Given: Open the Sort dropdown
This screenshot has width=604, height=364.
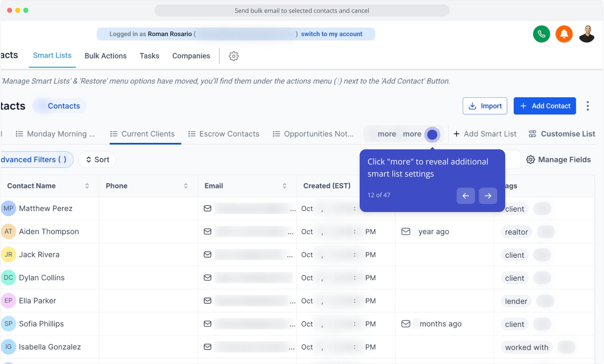Looking at the screenshot, I should 97,160.
